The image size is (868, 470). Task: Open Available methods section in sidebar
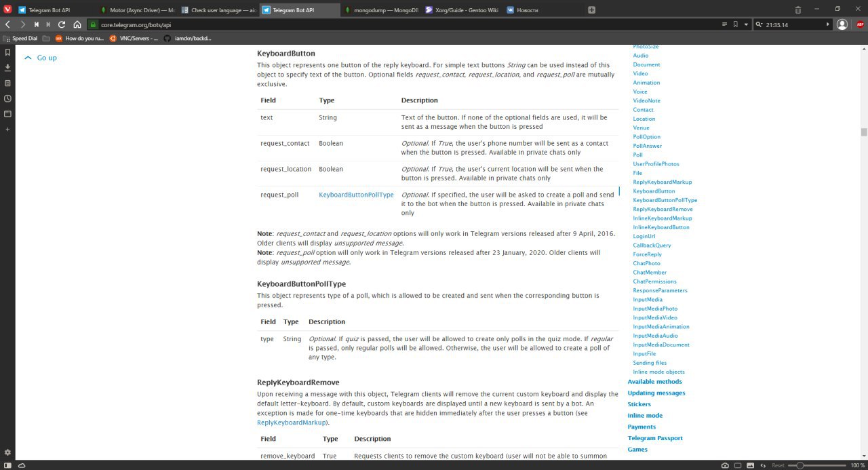655,382
